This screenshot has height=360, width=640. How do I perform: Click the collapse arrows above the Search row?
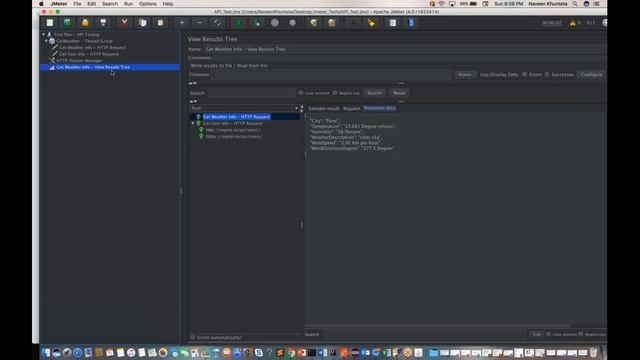[192, 83]
